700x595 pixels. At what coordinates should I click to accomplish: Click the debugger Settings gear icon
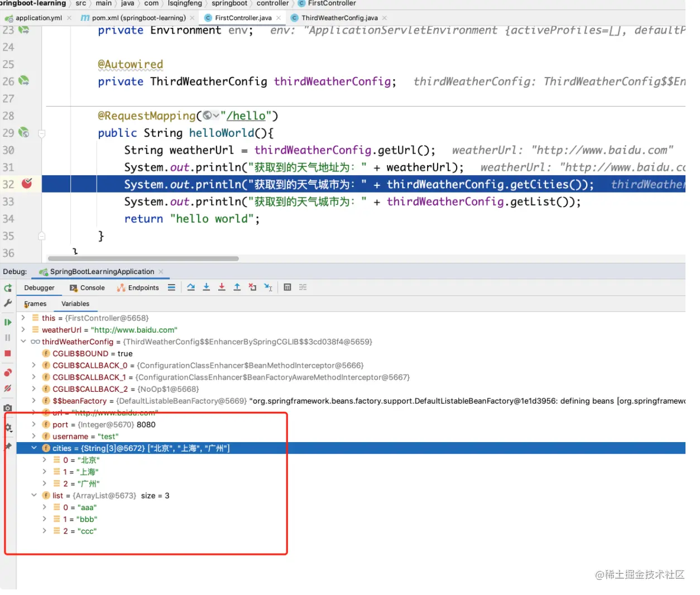(8, 428)
